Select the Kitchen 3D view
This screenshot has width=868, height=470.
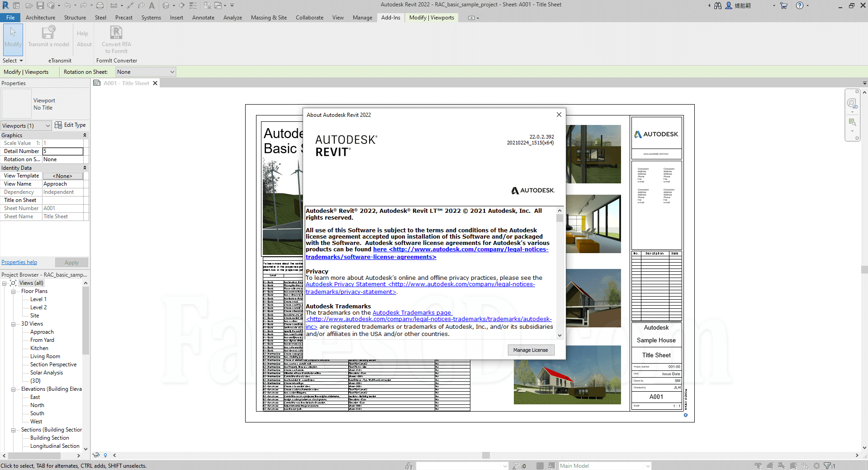(x=39, y=348)
